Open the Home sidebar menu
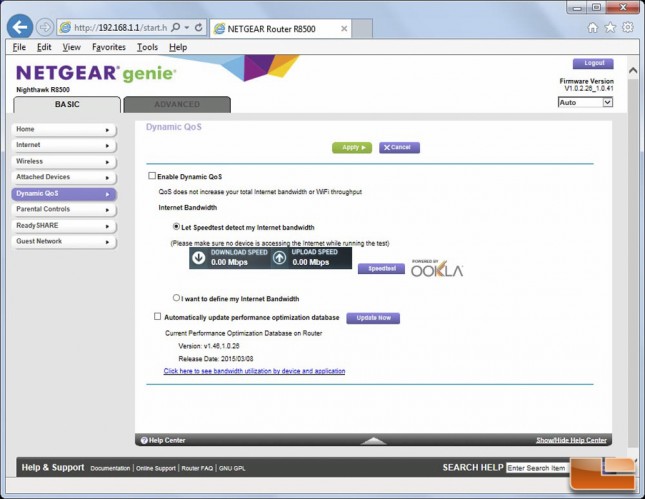The image size is (645, 499). click(x=64, y=129)
